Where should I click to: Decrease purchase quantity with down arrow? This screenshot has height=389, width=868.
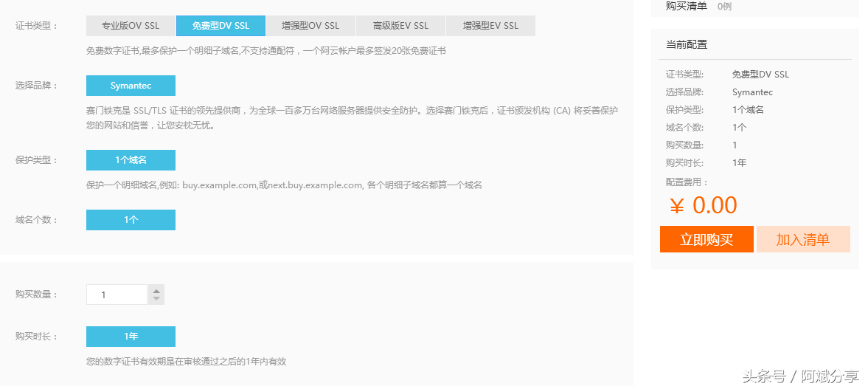tap(156, 299)
